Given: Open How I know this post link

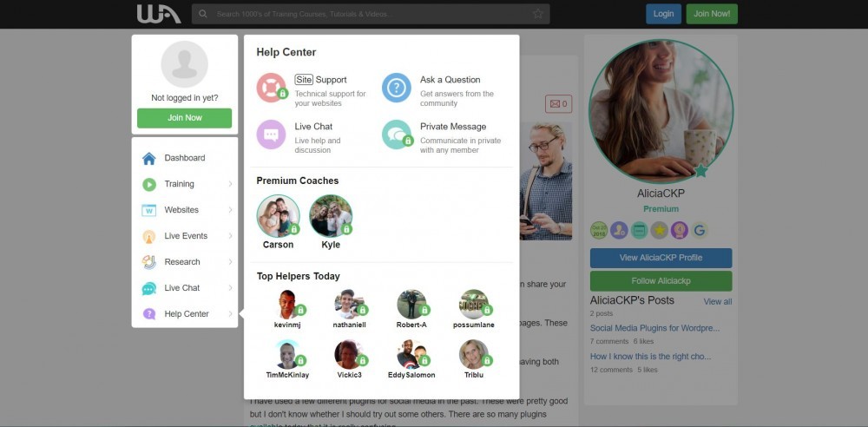Looking at the screenshot, I should point(650,357).
